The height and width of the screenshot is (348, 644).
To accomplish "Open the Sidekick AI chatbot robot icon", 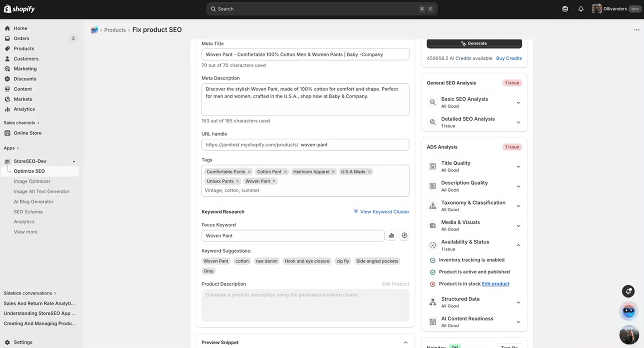I will pos(629,311).
